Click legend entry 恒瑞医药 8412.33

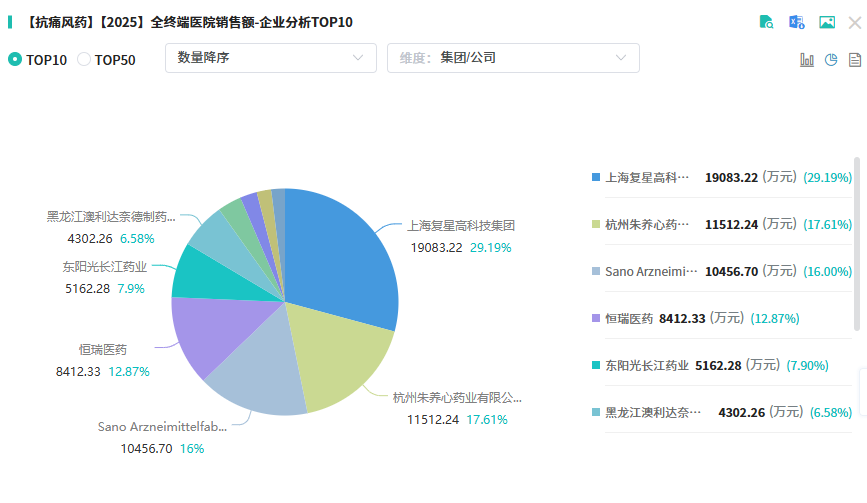coord(696,318)
